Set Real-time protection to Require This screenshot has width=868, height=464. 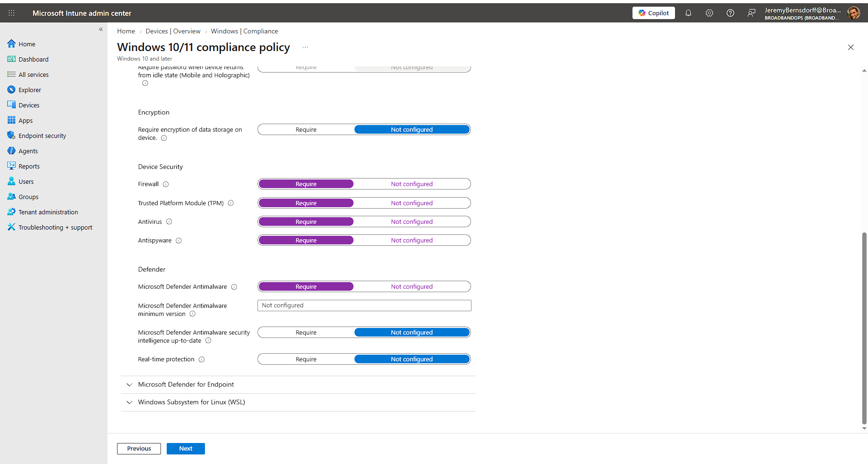click(306, 359)
